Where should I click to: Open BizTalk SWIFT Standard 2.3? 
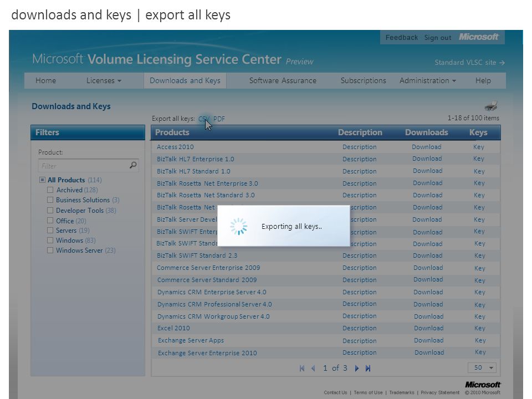point(197,255)
